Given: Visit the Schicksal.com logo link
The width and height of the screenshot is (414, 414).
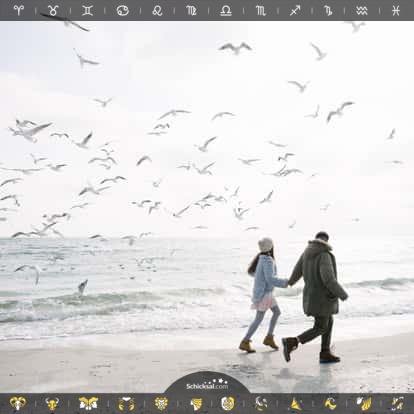Looking at the screenshot, I should point(207,384).
